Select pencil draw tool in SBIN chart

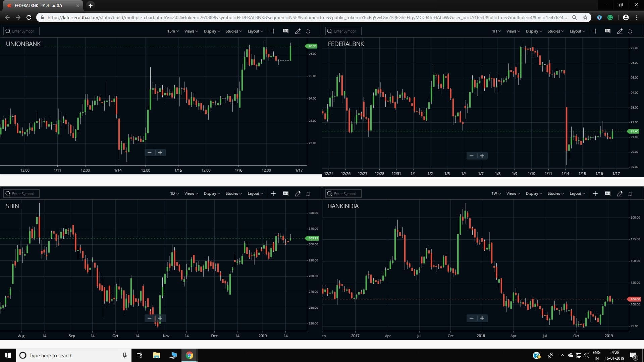pyautogui.click(x=298, y=193)
